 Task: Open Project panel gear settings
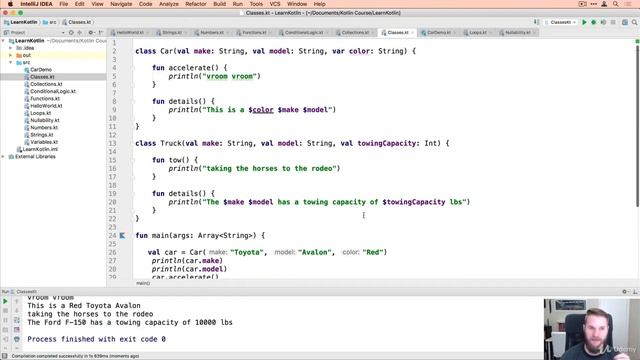click(x=91, y=32)
